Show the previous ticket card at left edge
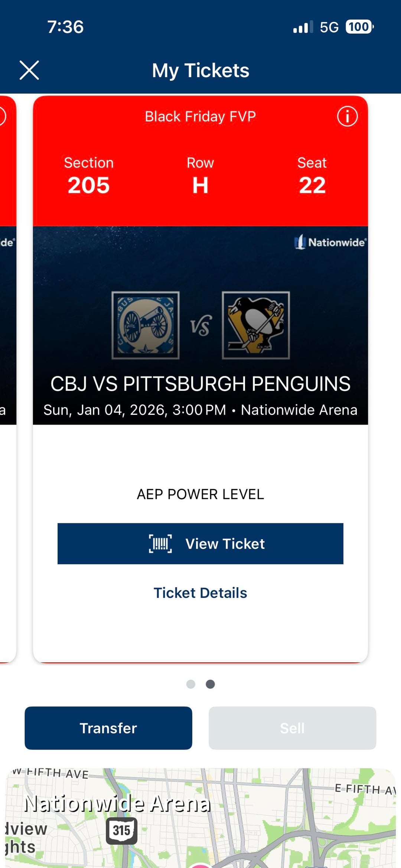Image resolution: width=401 pixels, height=868 pixels. tap(7, 371)
